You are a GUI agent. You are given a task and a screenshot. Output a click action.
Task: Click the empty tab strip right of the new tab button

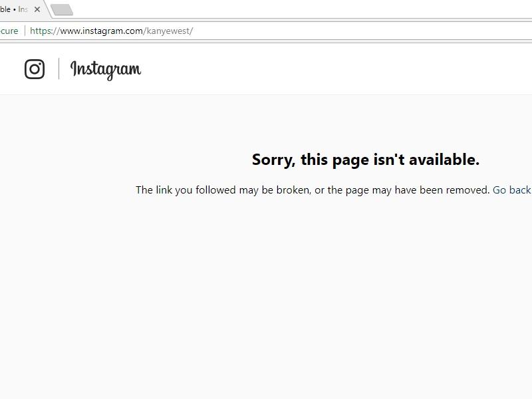(x=302, y=9)
